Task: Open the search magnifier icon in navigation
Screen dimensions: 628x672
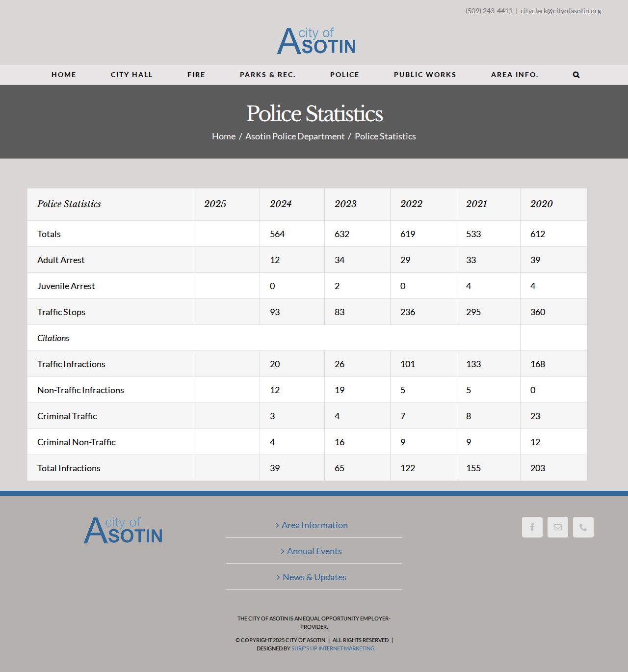Action: [576, 75]
